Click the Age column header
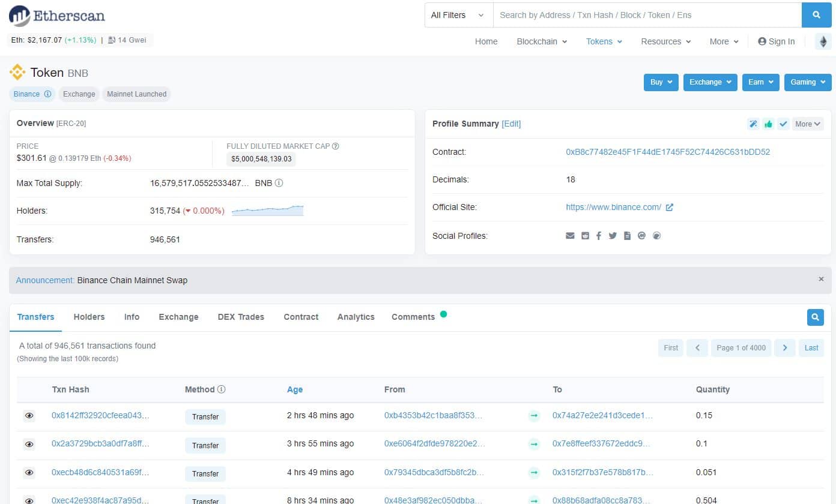836x504 pixels. [x=295, y=389]
